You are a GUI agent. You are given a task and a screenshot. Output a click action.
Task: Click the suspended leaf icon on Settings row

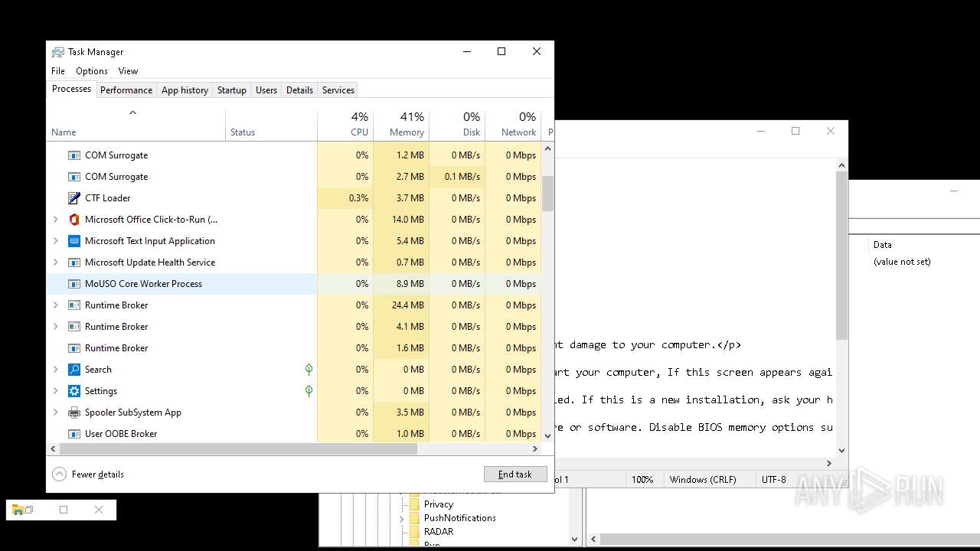[x=309, y=391]
